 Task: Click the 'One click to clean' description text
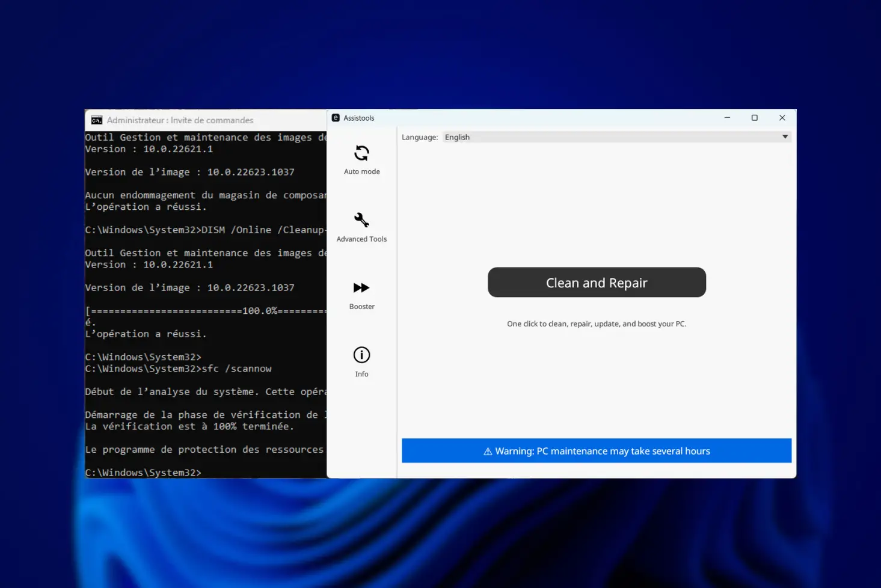coord(596,323)
